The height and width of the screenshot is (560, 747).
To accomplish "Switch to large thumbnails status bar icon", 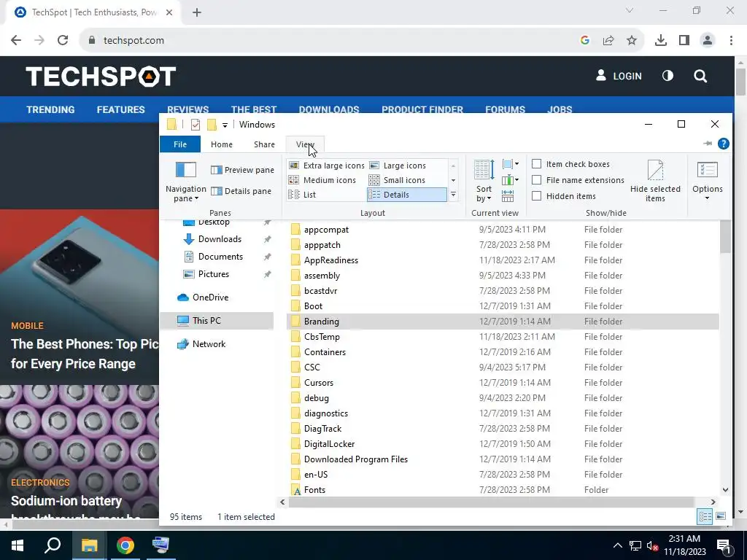I will tap(720, 516).
